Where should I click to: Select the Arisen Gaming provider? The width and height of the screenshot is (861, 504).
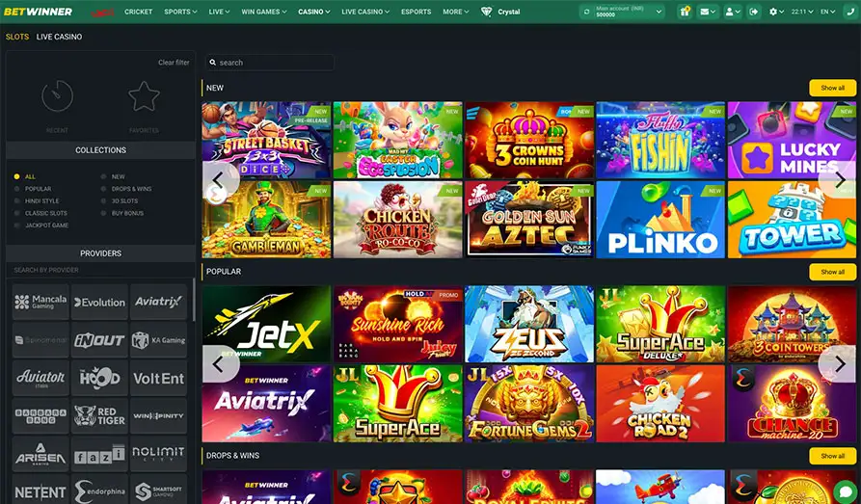40,454
